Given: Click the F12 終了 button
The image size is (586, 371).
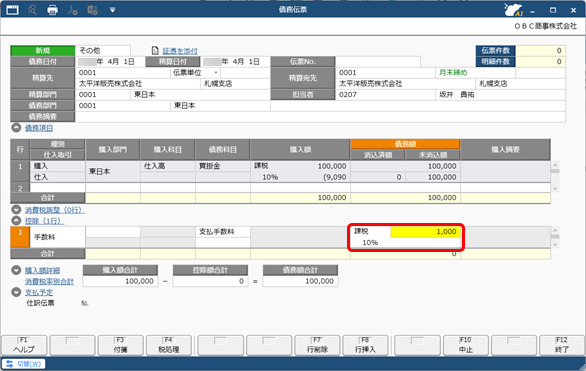Looking at the screenshot, I should pos(562,345).
